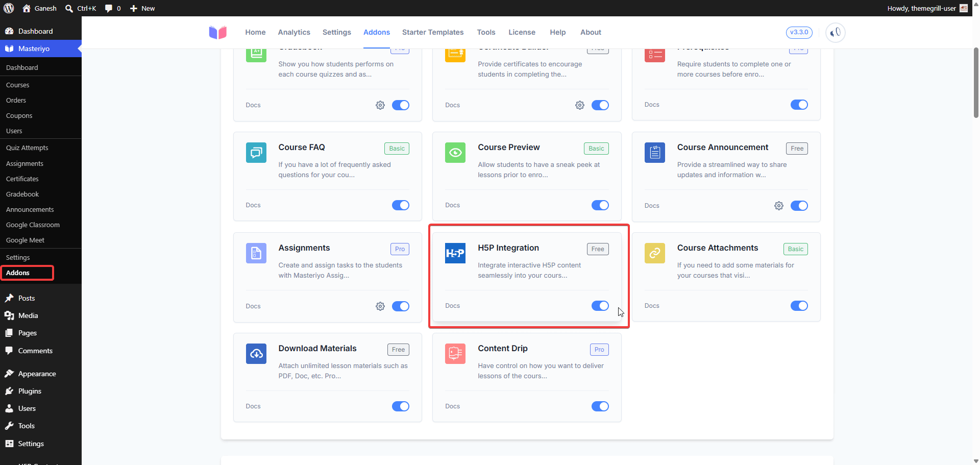Toggle the Certificate Builder addon switch
The width and height of the screenshot is (980, 465).
click(600, 105)
